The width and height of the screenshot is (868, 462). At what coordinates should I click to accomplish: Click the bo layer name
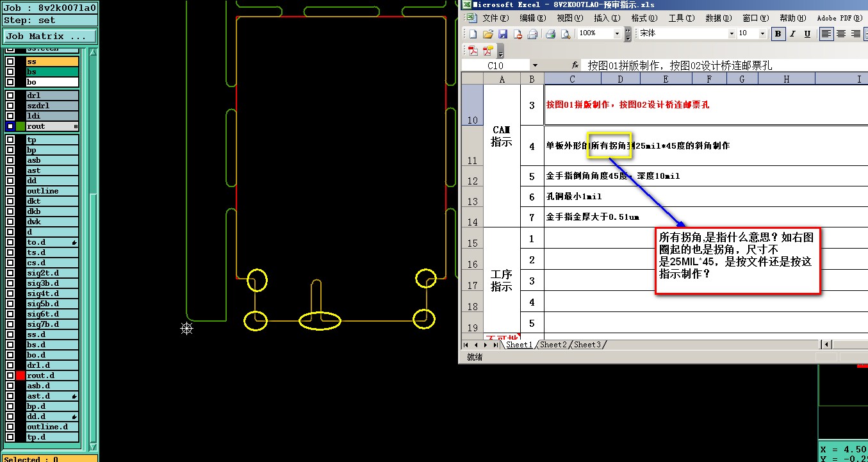(52, 82)
